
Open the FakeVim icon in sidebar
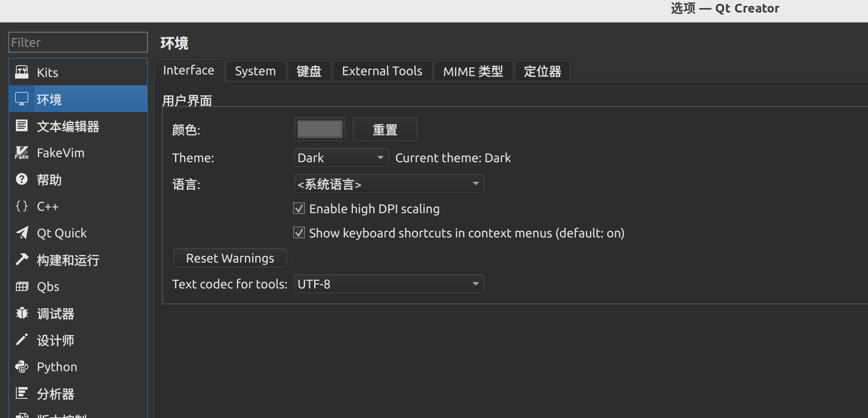pyautogui.click(x=22, y=153)
